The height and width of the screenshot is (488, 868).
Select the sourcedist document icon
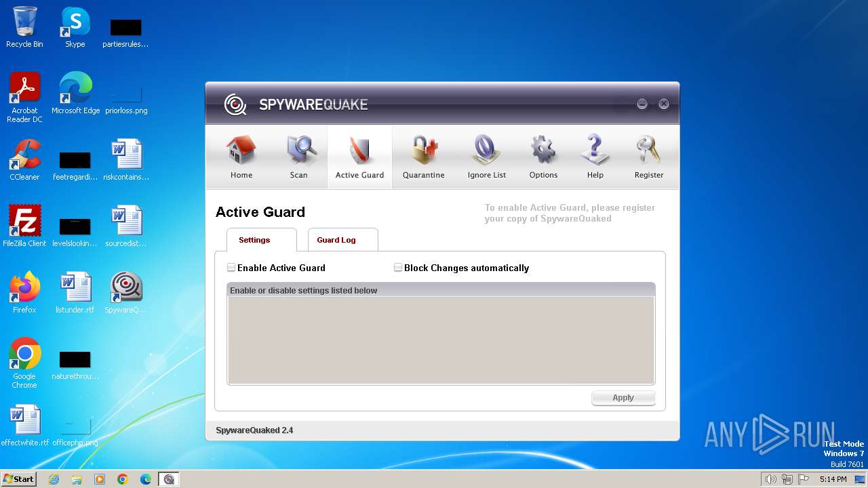coord(126,226)
